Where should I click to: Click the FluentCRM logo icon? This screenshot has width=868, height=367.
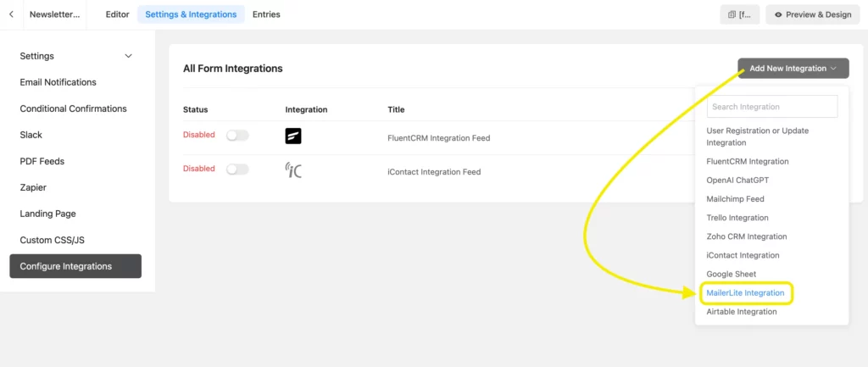click(293, 136)
